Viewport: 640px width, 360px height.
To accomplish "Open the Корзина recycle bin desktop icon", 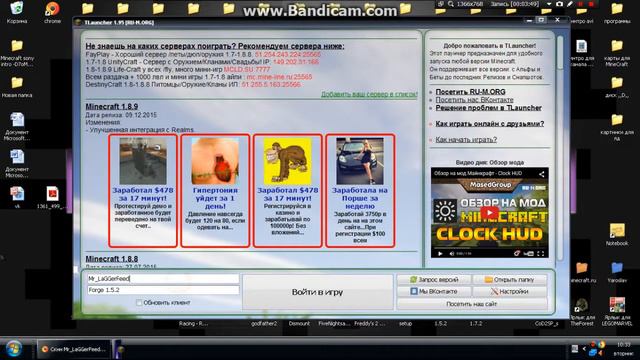I will pos(17,12).
